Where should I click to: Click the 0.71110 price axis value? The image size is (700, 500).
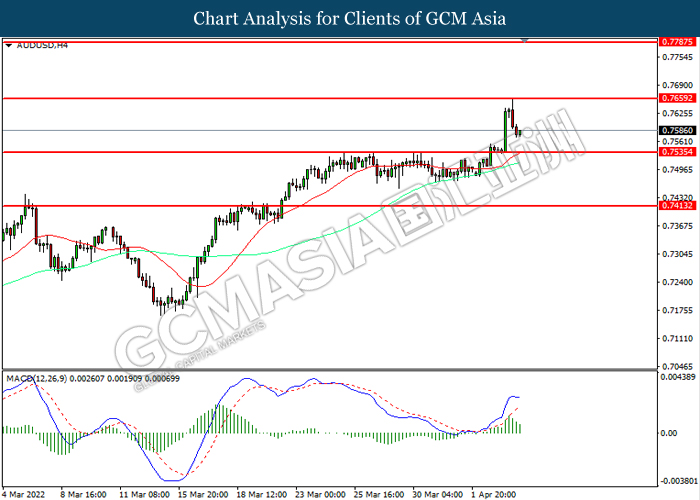[x=678, y=338]
